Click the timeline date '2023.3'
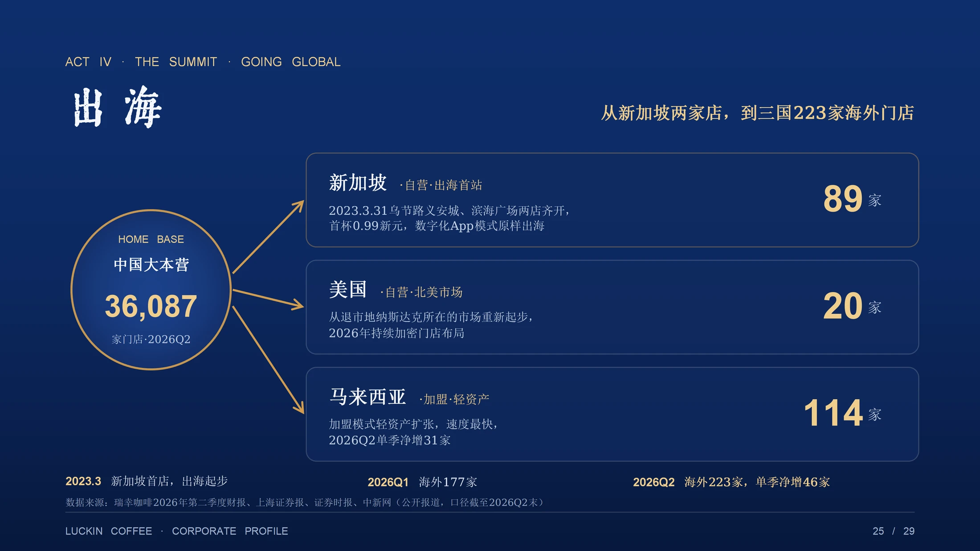980x551 pixels. [x=83, y=482]
